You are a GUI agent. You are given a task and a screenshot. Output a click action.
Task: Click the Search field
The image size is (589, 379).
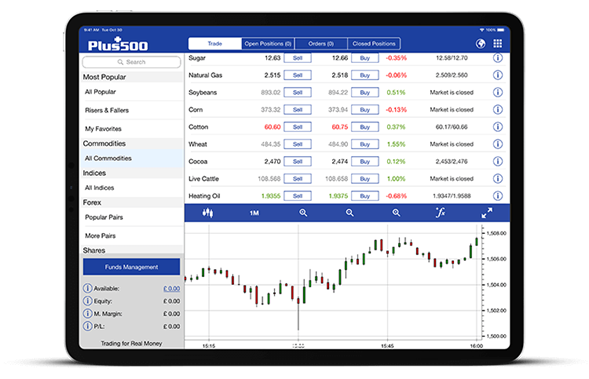click(x=131, y=62)
